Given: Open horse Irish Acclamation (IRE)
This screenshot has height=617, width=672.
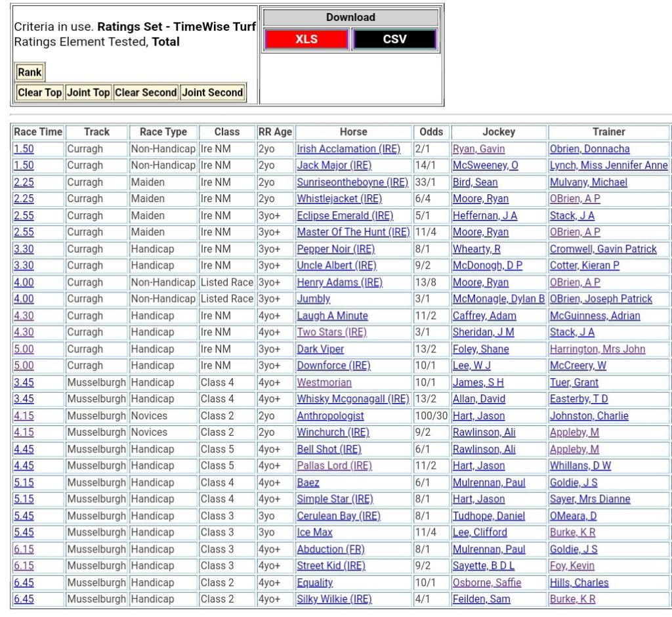Looking at the screenshot, I should point(348,149).
